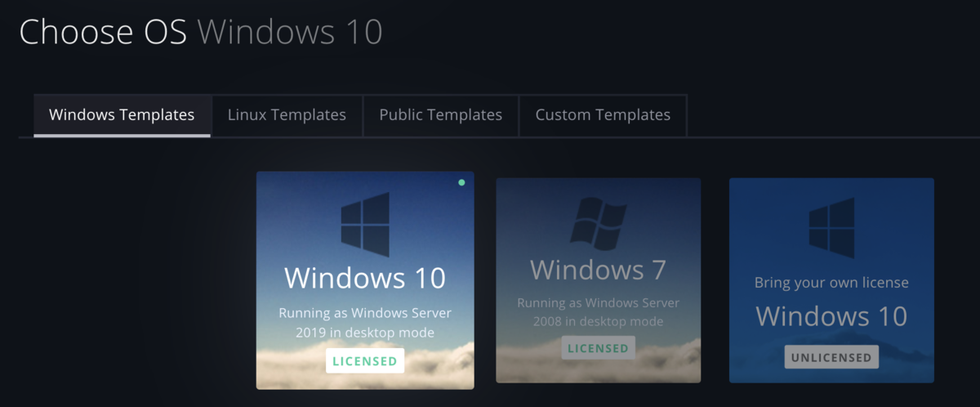
Task: Click the UNLICENSED badge on Windows 10 card
Action: pyautogui.click(x=831, y=357)
